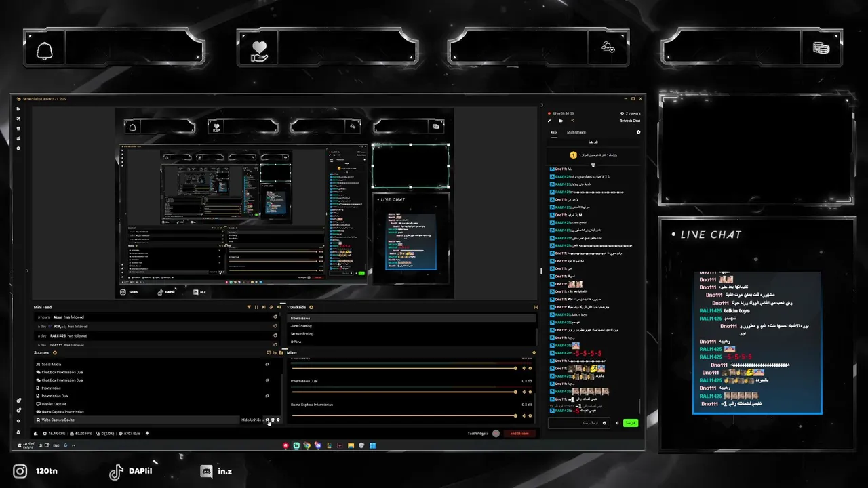Click the microphone icon in the system tray
Viewport: 868px width, 488px height.
pos(65,445)
